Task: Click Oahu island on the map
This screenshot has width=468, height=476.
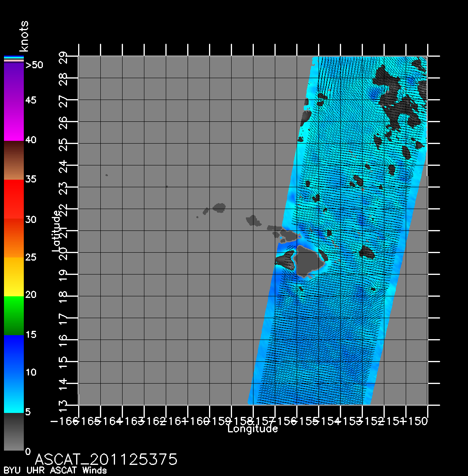Action: pyautogui.click(x=253, y=220)
